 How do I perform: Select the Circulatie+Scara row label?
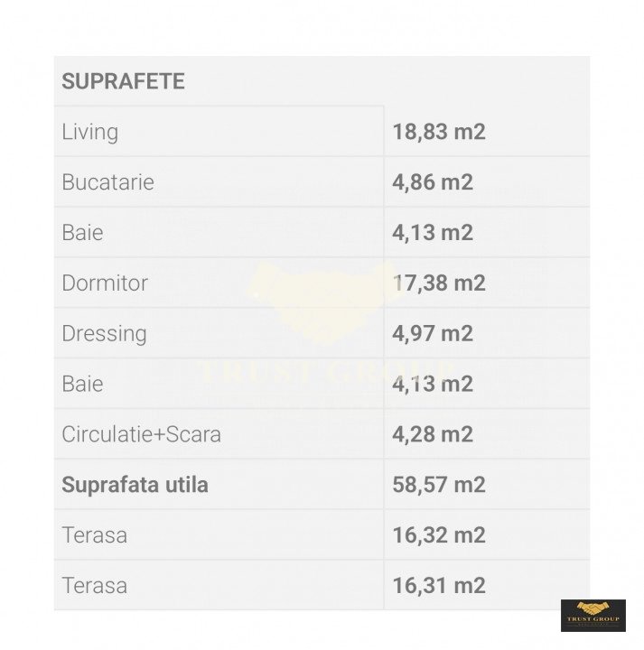coord(141,434)
